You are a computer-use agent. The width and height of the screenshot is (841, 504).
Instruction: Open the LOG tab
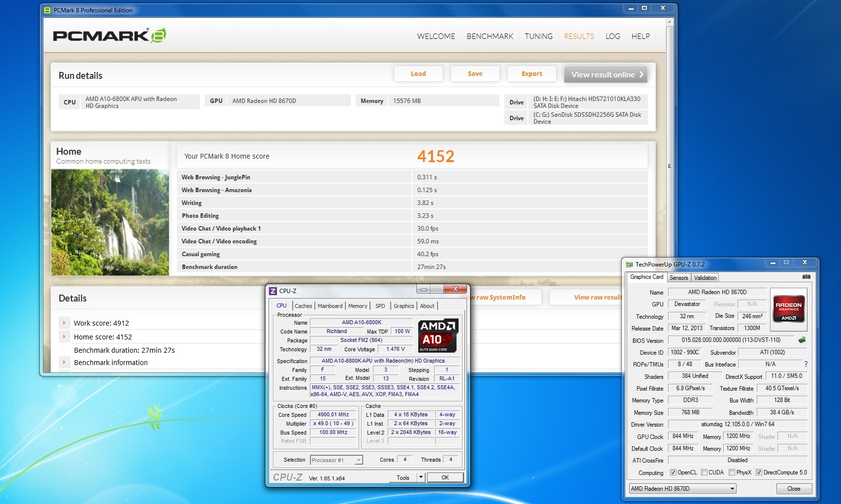[613, 36]
